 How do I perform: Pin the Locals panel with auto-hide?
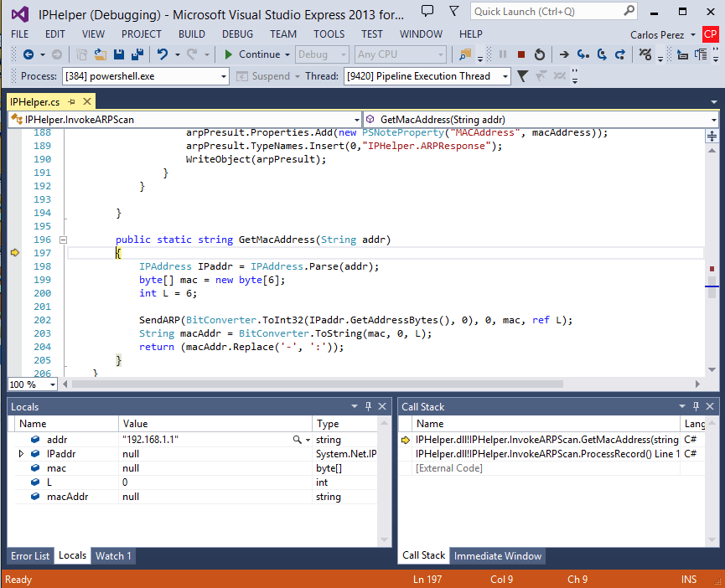pyautogui.click(x=369, y=406)
